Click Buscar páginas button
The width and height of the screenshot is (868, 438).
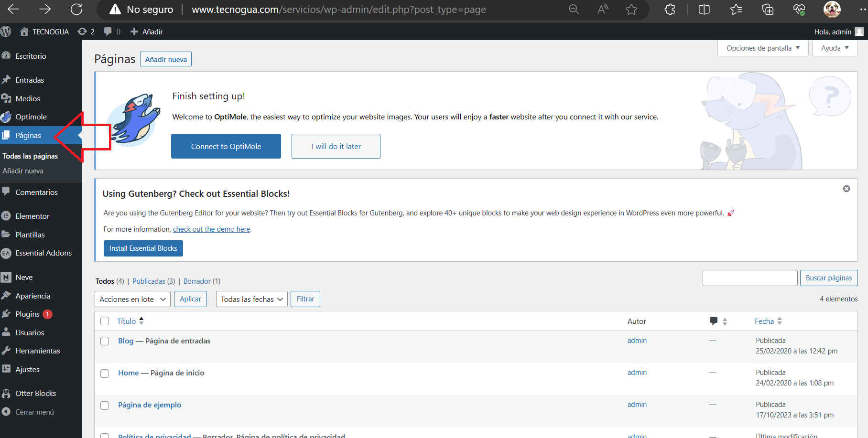(x=829, y=278)
